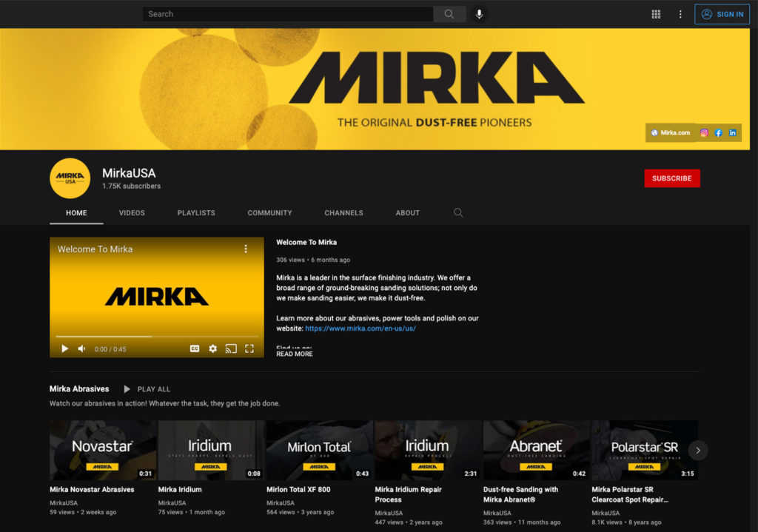Open the ABOUT tab
Screen dimensions: 758x532
(x=408, y=212)
